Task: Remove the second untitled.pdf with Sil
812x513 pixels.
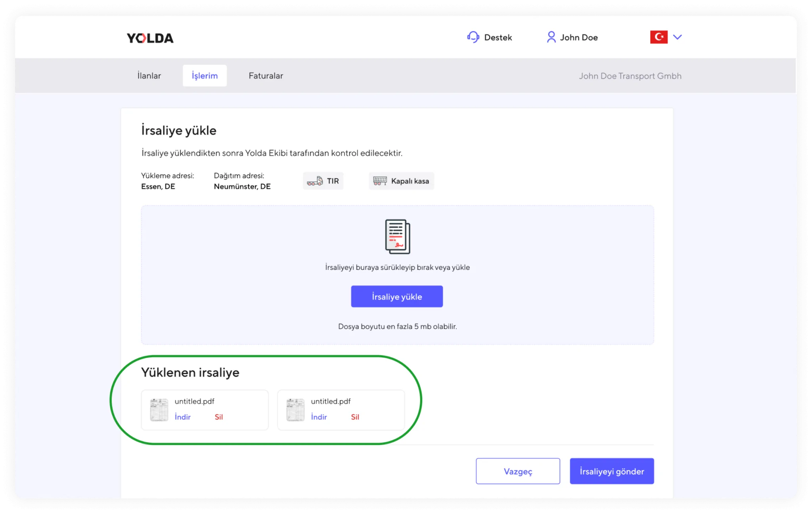Action: 355,417
